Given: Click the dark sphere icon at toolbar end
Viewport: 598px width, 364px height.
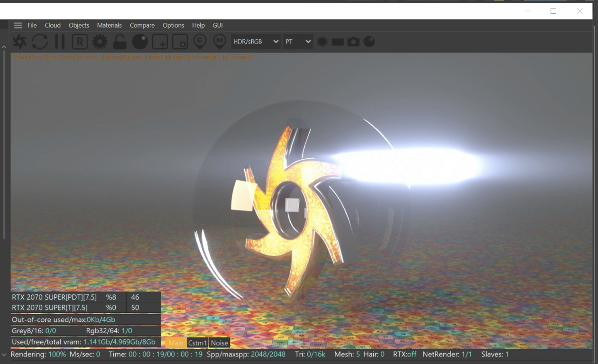Looking at the screenshot, I should pos(369,42).
